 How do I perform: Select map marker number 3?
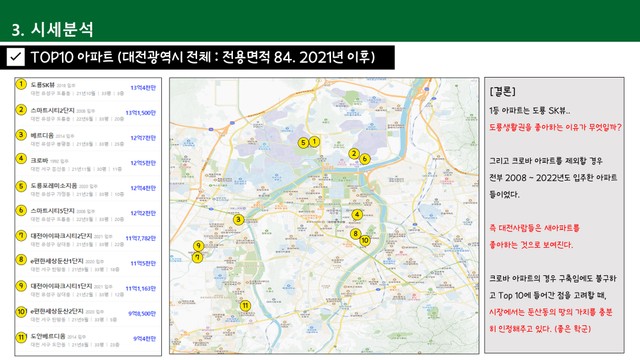click(238, 220)
